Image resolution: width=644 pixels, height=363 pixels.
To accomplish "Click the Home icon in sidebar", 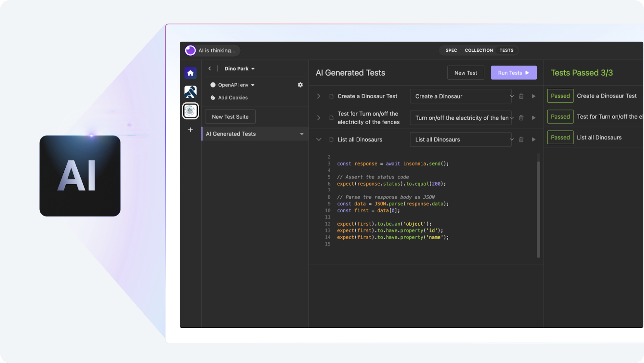I will pos(190,73).
